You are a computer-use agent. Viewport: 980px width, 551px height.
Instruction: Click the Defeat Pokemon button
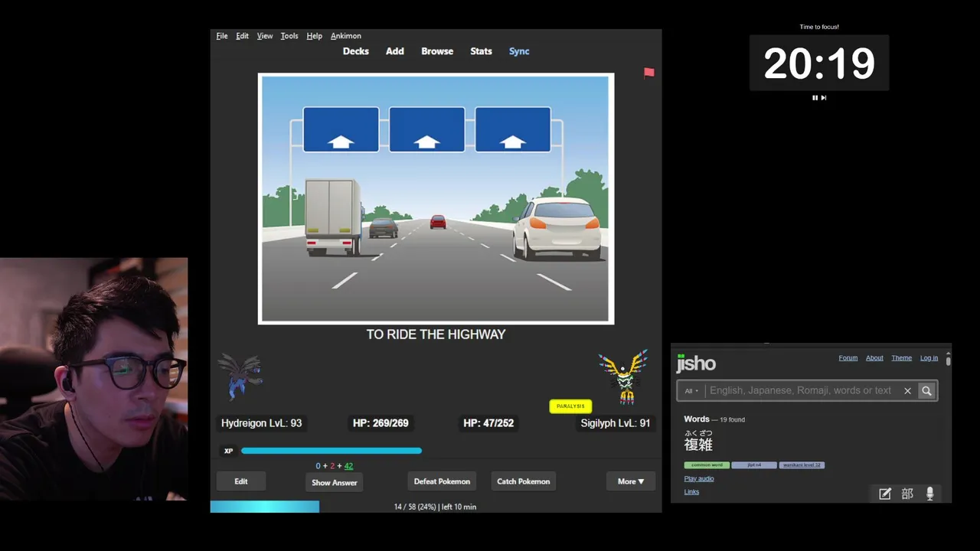[442, 481]
